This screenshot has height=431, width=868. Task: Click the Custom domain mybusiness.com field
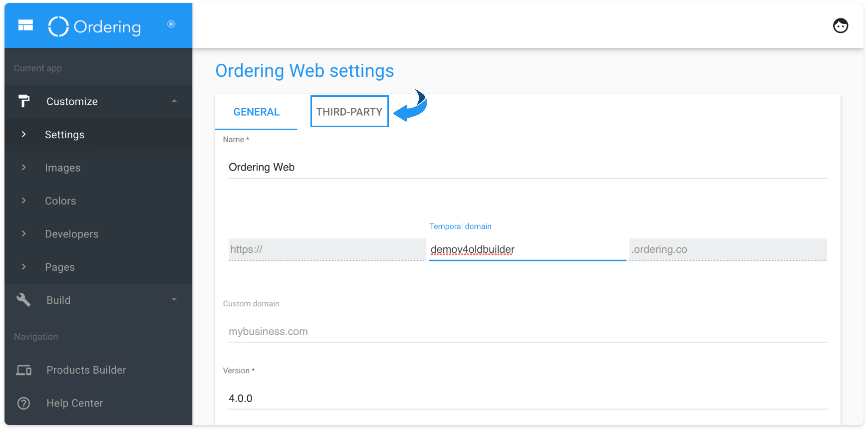click(x=528, y=332)
